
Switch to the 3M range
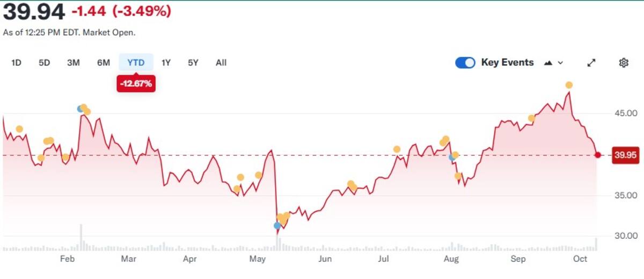click(74, 63)
